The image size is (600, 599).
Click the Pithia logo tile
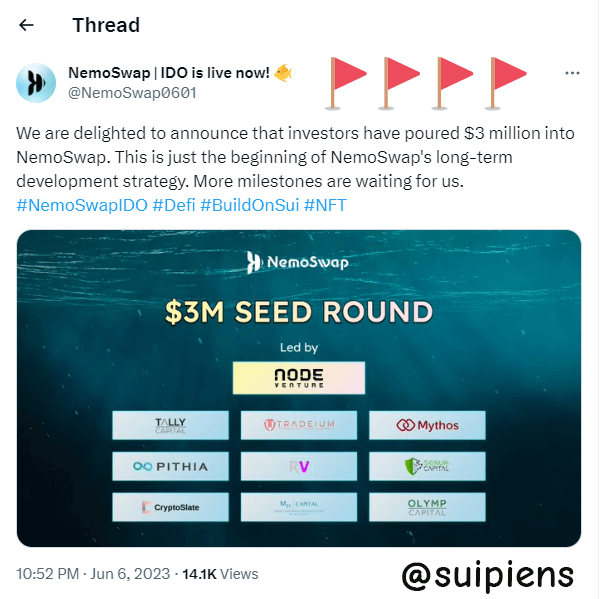(x=171, y=466)
